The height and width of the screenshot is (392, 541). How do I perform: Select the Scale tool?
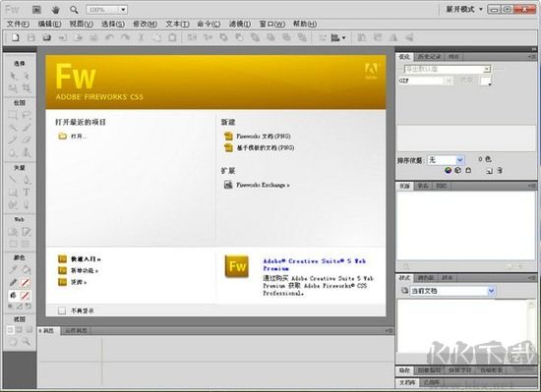[13, 88]
